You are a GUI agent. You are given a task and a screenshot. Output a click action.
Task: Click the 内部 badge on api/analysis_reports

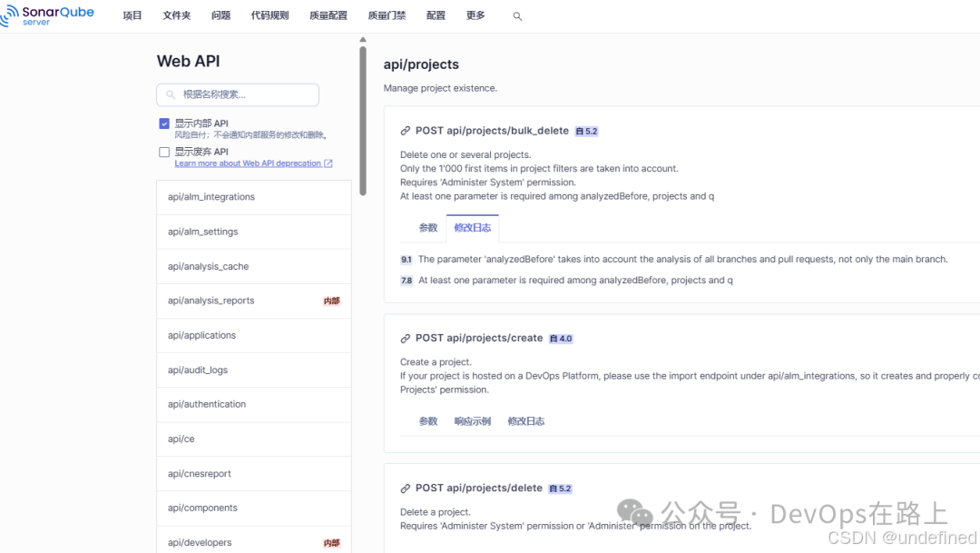pyautogui.click(x=332, y=301)
